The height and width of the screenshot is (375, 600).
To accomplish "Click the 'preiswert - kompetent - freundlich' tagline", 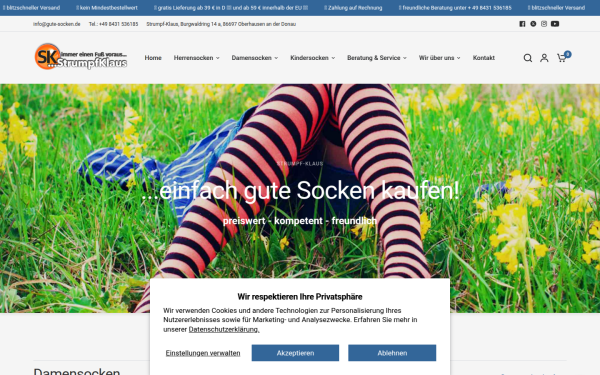I will click(x=300, y=221).
